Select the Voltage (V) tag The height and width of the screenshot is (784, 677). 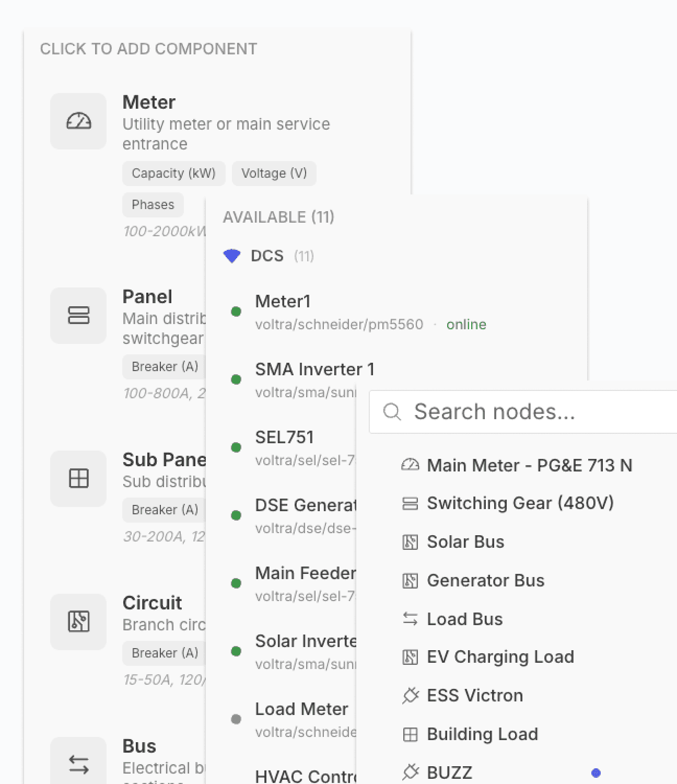point(274,174)
